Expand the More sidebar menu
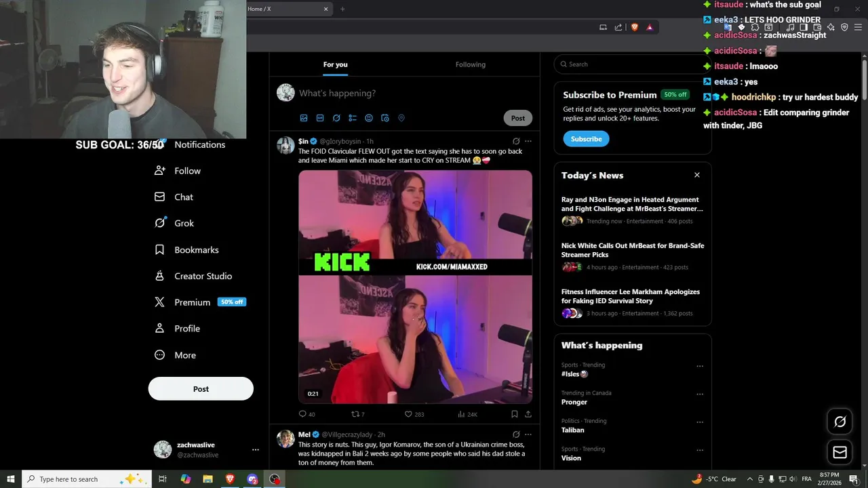Image resolution: width=868 pixels, height=488 pixels. [x=176, y=355]
